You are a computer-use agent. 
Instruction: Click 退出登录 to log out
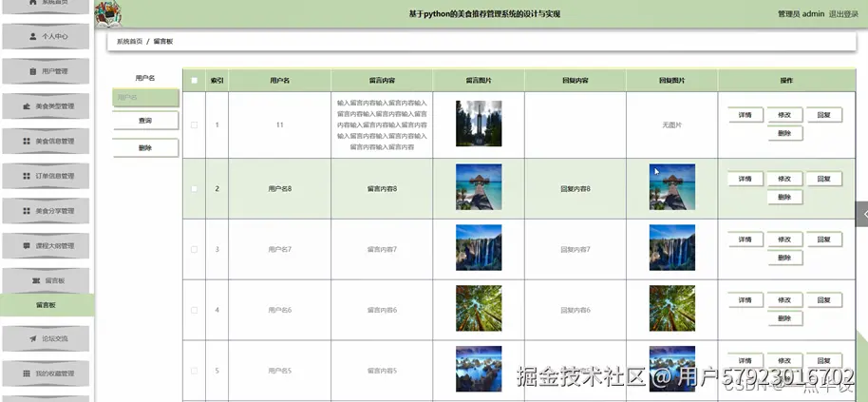pos(843,14)
